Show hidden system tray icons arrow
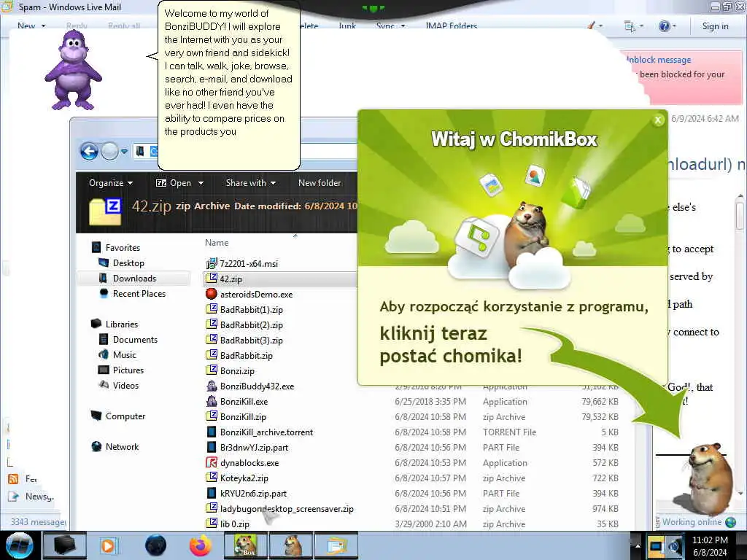 pyautogui.click(x=638, y=545)
